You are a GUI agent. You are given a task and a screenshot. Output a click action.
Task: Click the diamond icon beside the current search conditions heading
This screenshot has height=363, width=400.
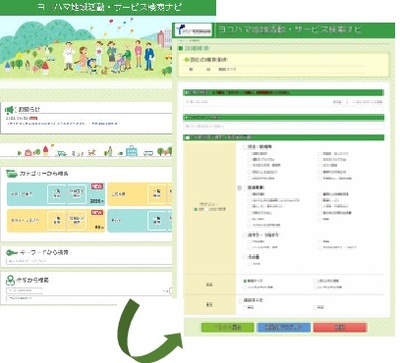point(186,60)
